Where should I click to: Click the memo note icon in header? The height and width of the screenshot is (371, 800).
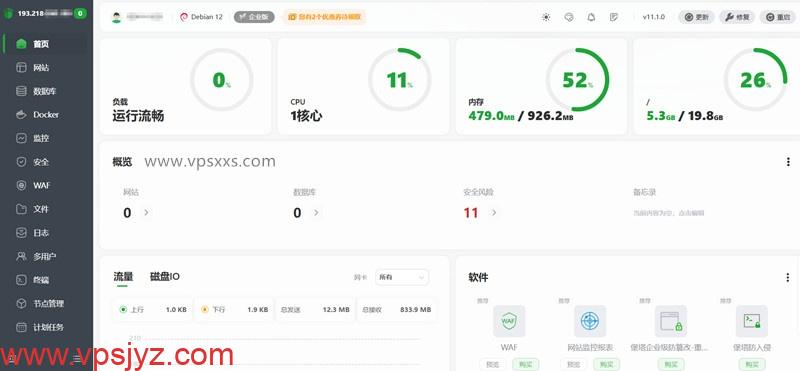(614, 17)
